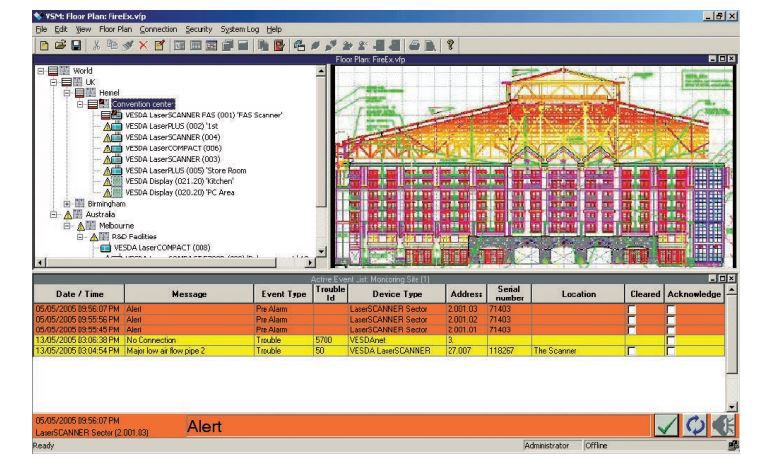Collapse the Melbourne tree node

(67, 226)
